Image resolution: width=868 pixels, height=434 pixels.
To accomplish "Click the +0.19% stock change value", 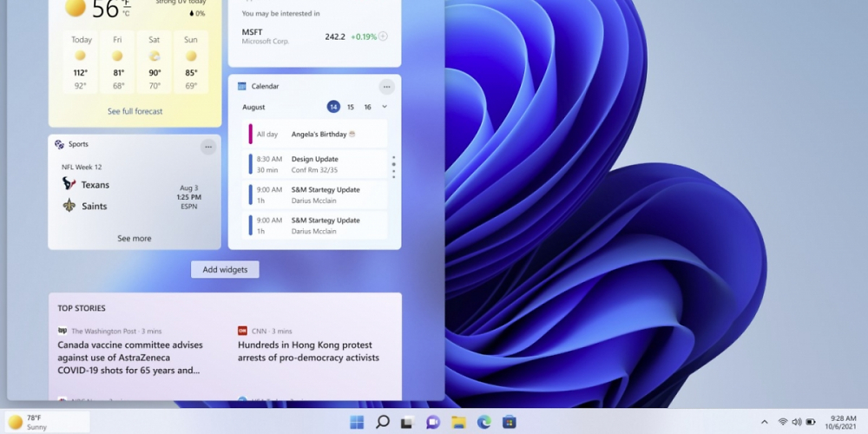I will tap(364, 36).
